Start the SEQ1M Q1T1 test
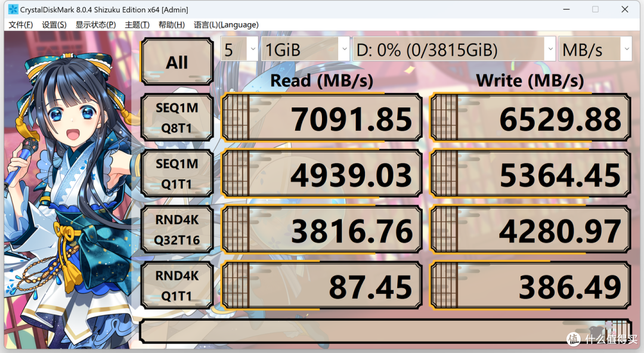 177,174
